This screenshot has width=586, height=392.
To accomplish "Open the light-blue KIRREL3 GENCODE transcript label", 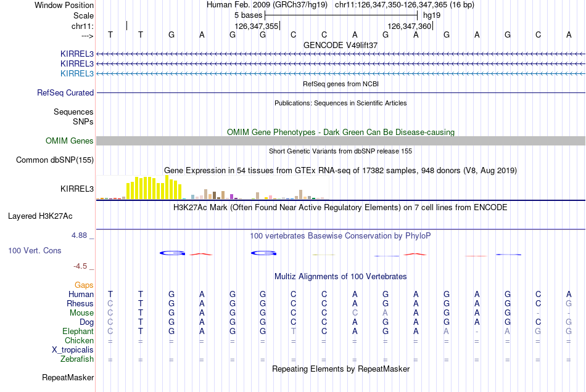I will click(x=77, y=73).
